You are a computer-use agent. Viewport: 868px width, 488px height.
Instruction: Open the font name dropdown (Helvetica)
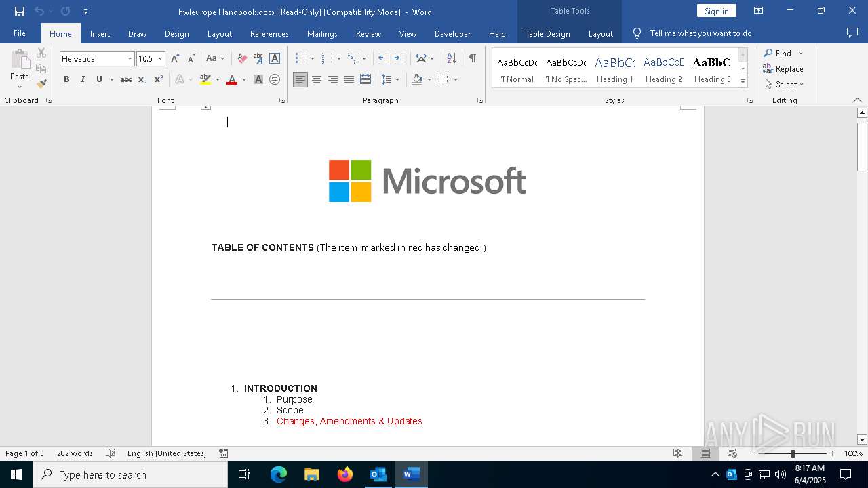click(130, 59)
